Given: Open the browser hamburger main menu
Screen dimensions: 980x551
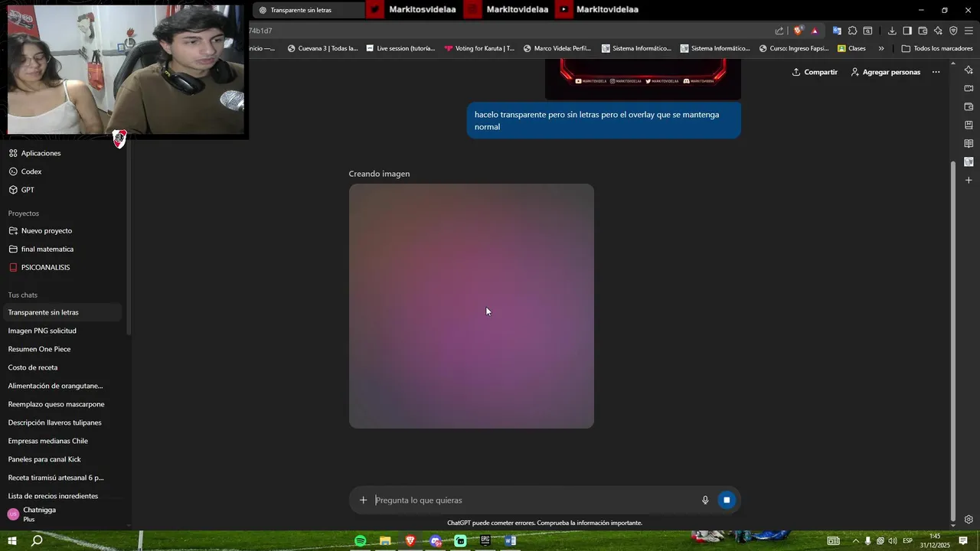Looking at the screenshot, I should (x=969, y=31).
